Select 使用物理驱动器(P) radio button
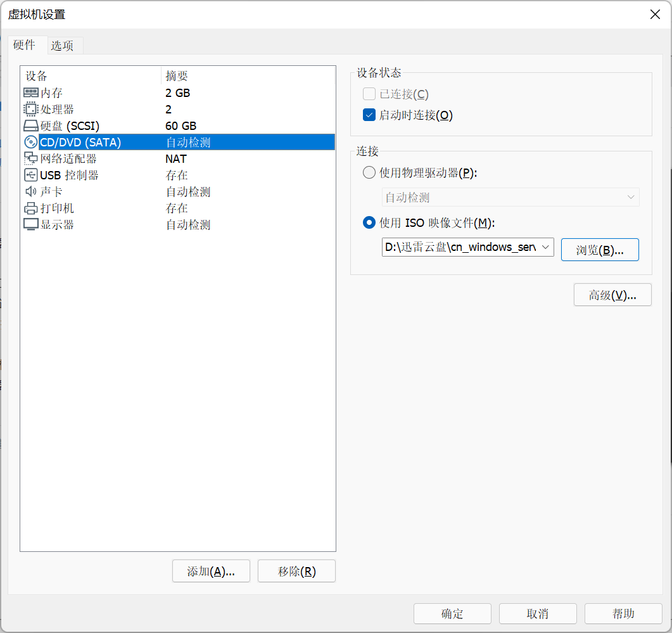The image size is (672, 633). (369, 173)
